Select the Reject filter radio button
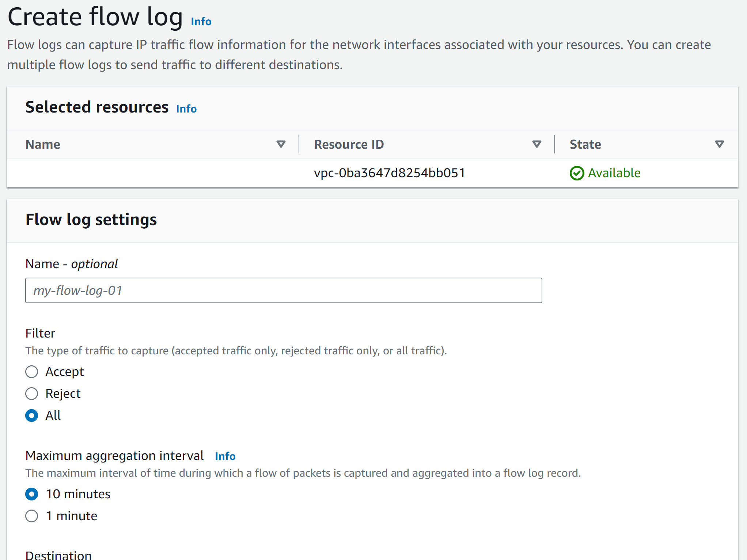 click(32, 394)
